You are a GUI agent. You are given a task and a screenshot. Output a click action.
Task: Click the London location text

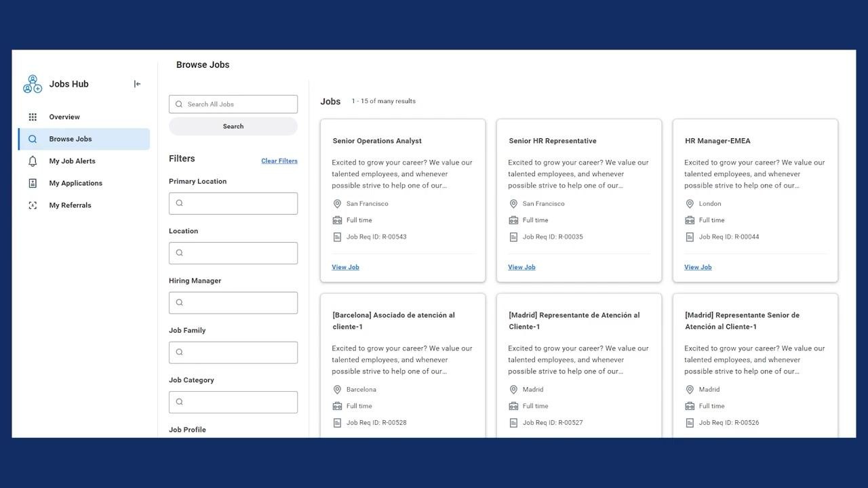coord(710,204)
